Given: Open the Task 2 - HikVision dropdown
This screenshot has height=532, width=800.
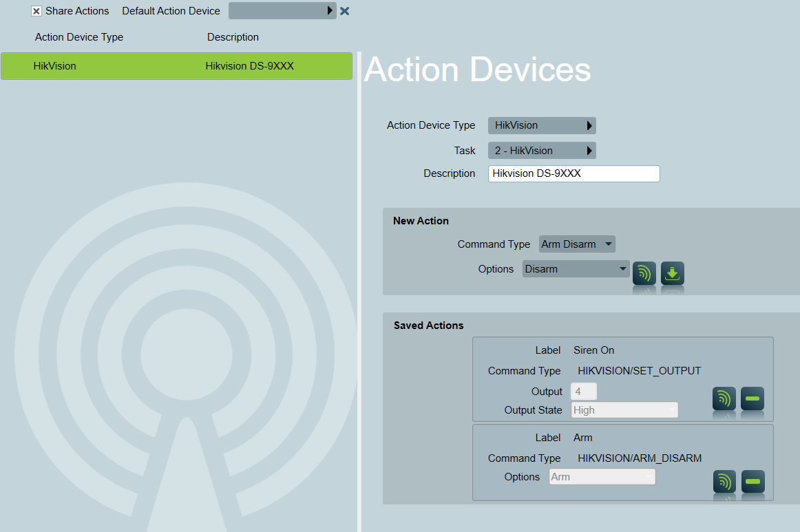Looking at the screenshot, I should tap(542, 151).
